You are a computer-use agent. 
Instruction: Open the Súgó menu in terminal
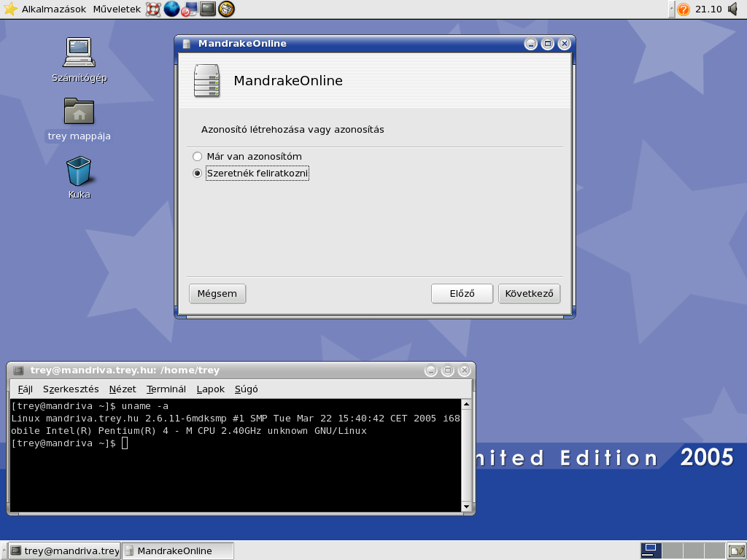247,389
